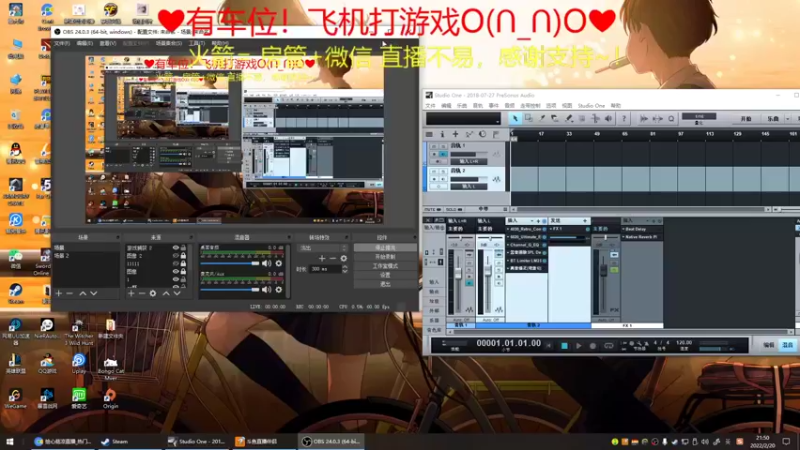
Task: Expand the 4000_Retro_Con insert arrow
Action: 508,229
